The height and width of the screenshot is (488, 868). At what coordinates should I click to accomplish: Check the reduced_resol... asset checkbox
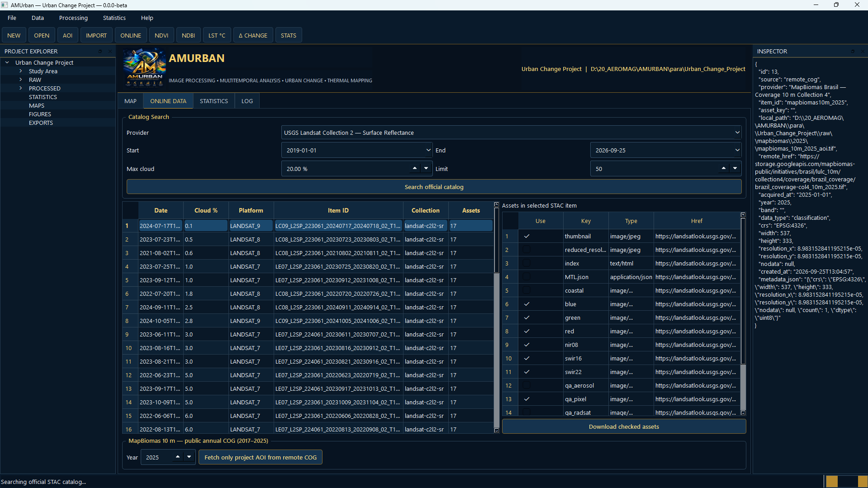coord(526,250)
